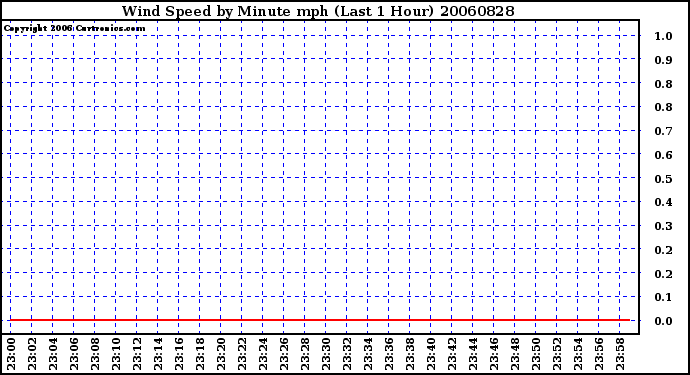Click the 0.6 y-axis label
690x375 pixels.
[663, 155]
